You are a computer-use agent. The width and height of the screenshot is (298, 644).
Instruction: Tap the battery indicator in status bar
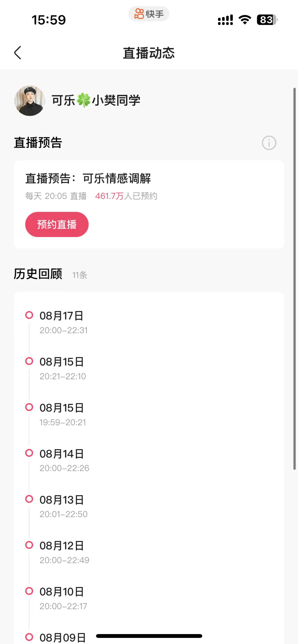[x=267, y=20]
